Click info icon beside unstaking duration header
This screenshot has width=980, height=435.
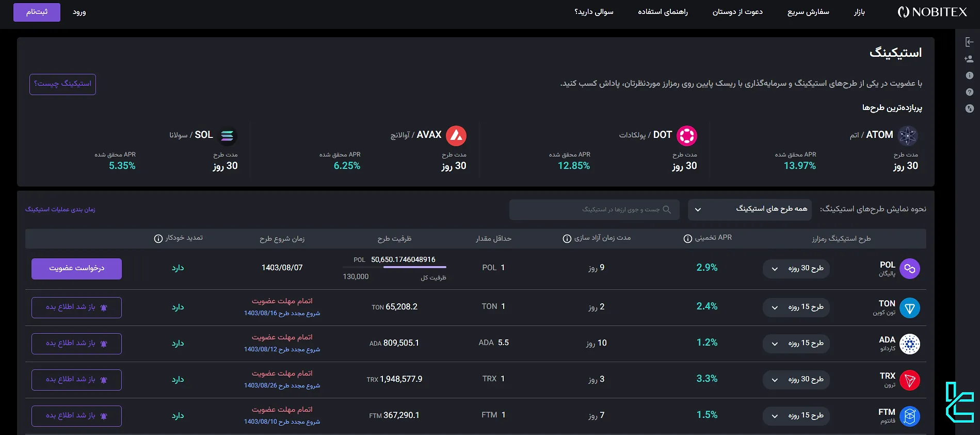point(567,239)
